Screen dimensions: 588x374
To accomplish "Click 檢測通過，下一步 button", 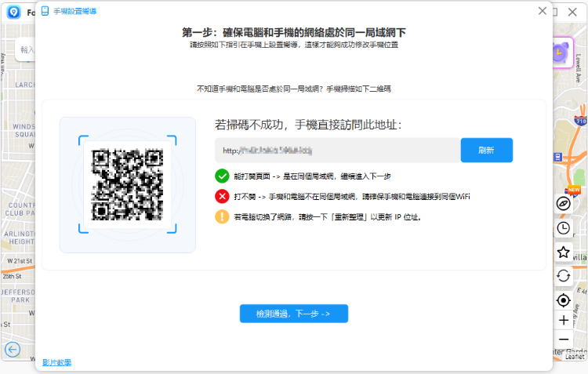I will [294, 314].
